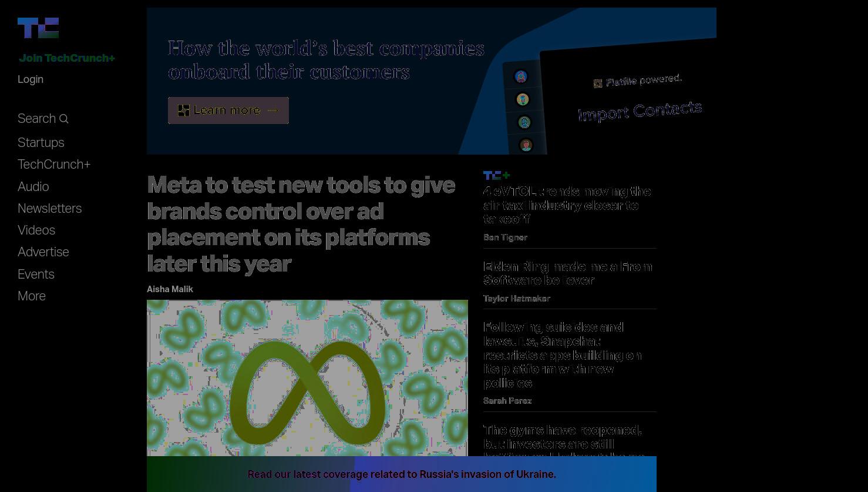Click author name Aisha Malik
This screenshot has width=868, height=492.
coord(170,289)
